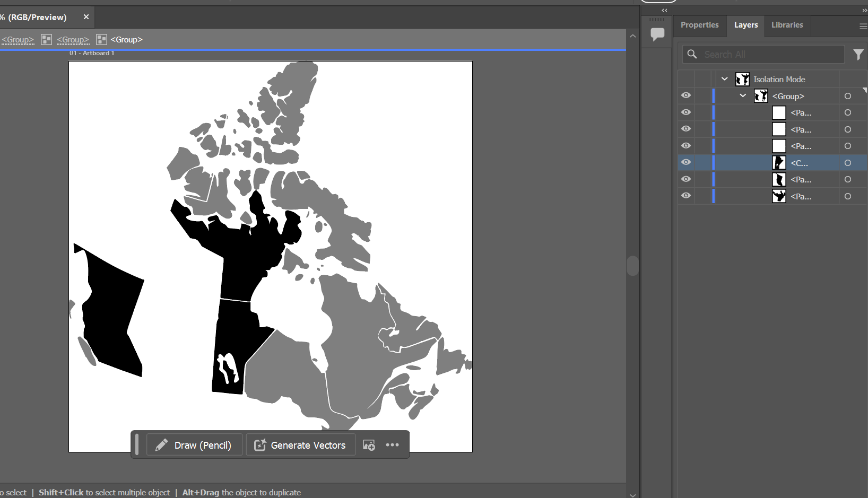
Task: Open the Libraries tab
Action: coord(787,25)
